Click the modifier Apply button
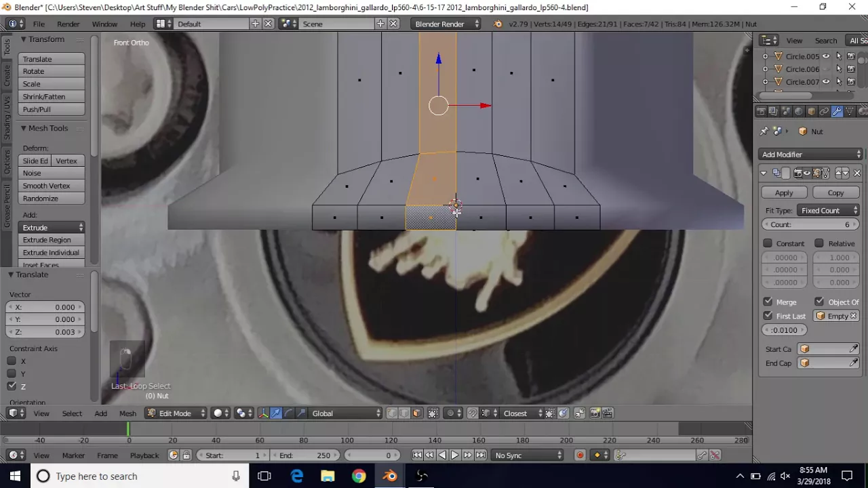868x488 pixels. point(784,193)
